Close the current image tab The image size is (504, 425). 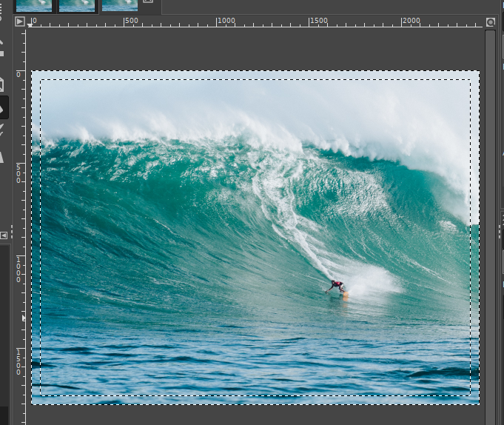tap(148, 2)
